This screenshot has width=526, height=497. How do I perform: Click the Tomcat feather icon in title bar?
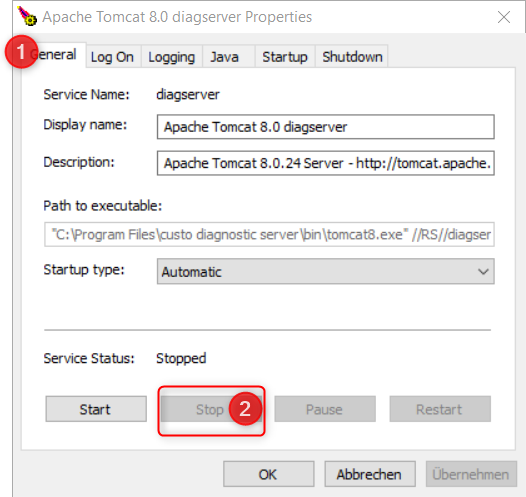pyautogui.click(x=27, y=16)
